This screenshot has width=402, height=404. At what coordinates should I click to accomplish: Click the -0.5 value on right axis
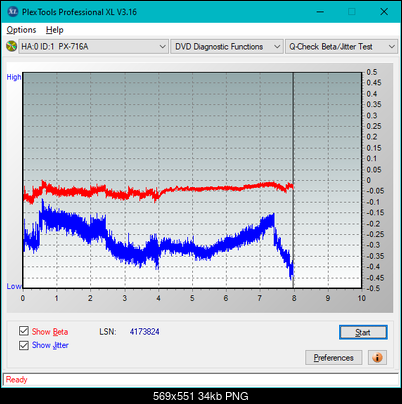pos(373,288)
